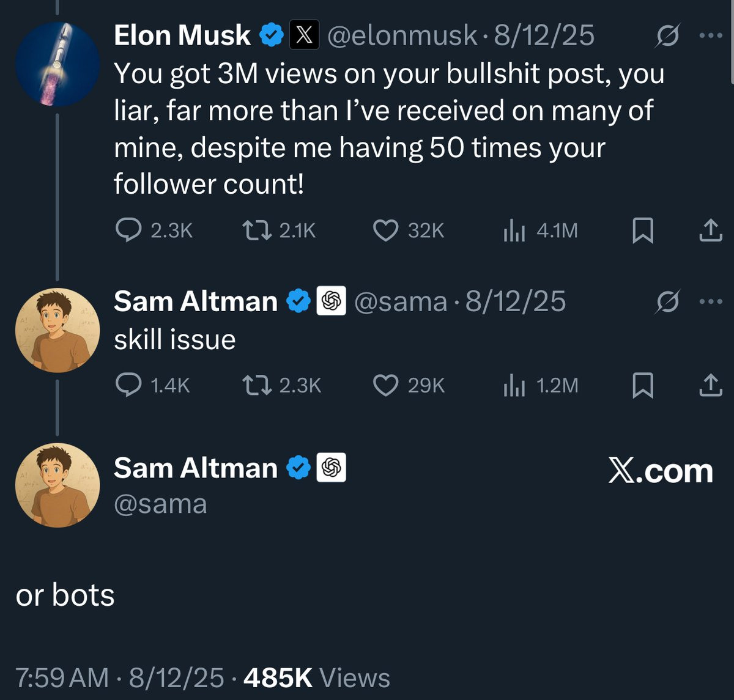
Task: Reply to Elon Musk's post
Action: [128, 230]
